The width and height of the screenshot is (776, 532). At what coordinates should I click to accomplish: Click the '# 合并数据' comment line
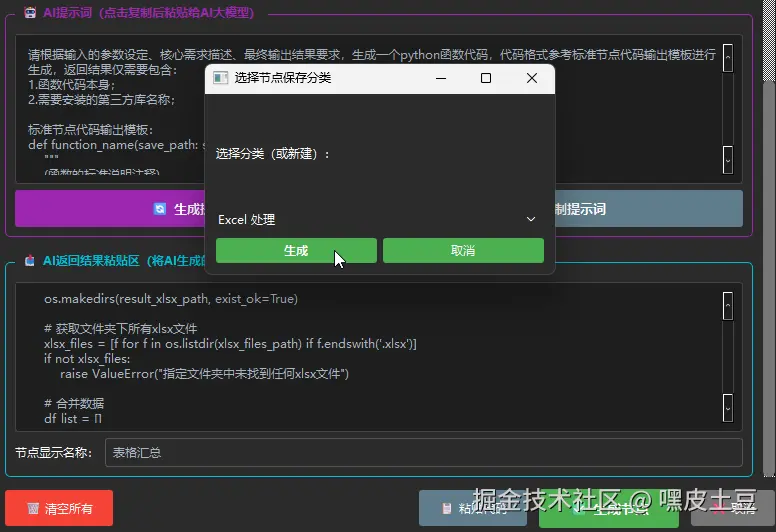pyautogui.click(x=74, y=403)
